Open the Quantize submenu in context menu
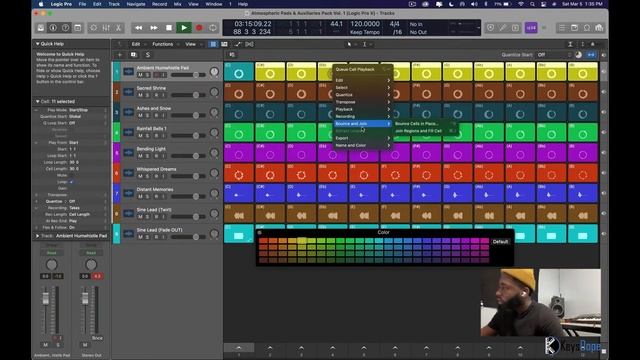Image resolution: width=640 pixels, height=360 pixels. (362, 95)
